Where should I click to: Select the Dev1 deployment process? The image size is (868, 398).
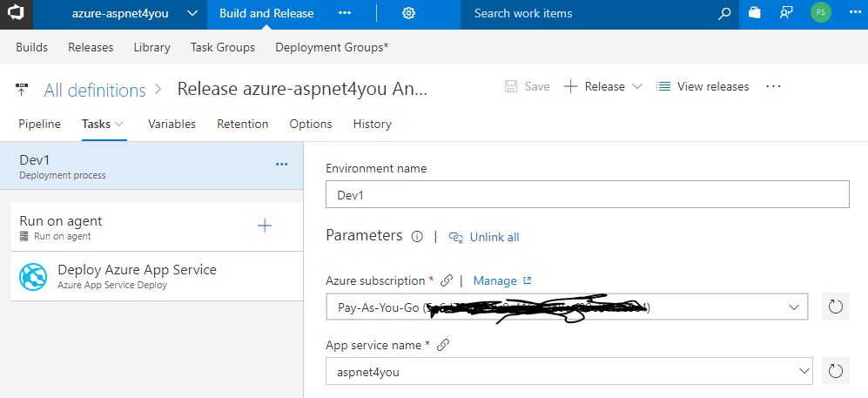click(x=151, y=166)
